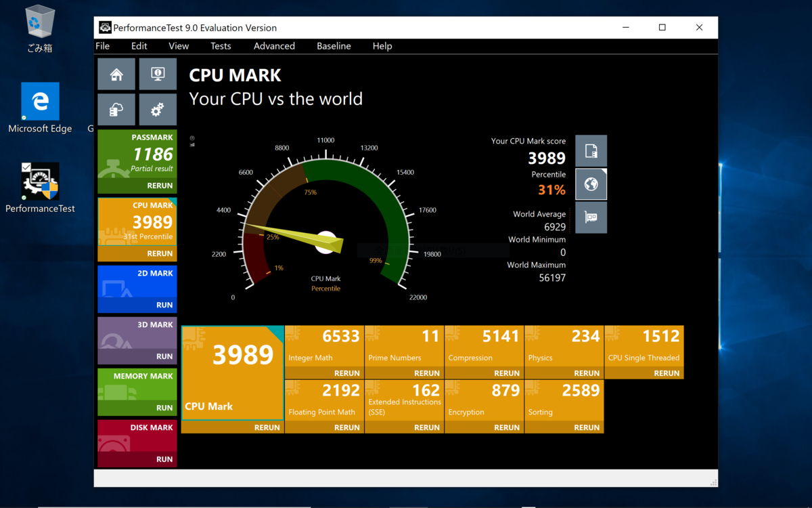Click the window resize grip corner

click(713, 482)
